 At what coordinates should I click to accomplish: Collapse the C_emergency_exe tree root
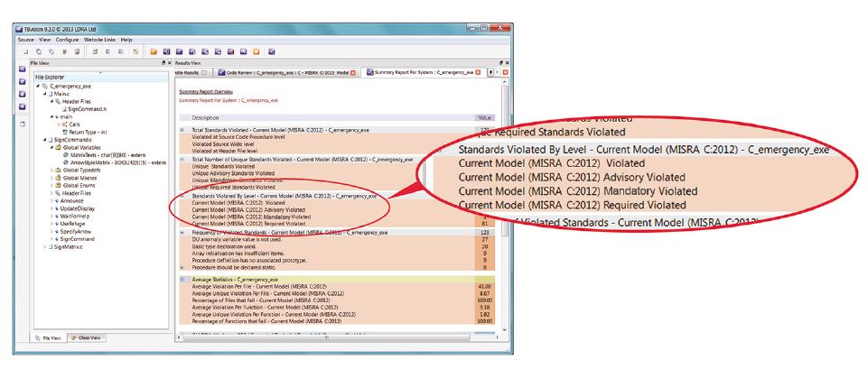pos(38,87)
